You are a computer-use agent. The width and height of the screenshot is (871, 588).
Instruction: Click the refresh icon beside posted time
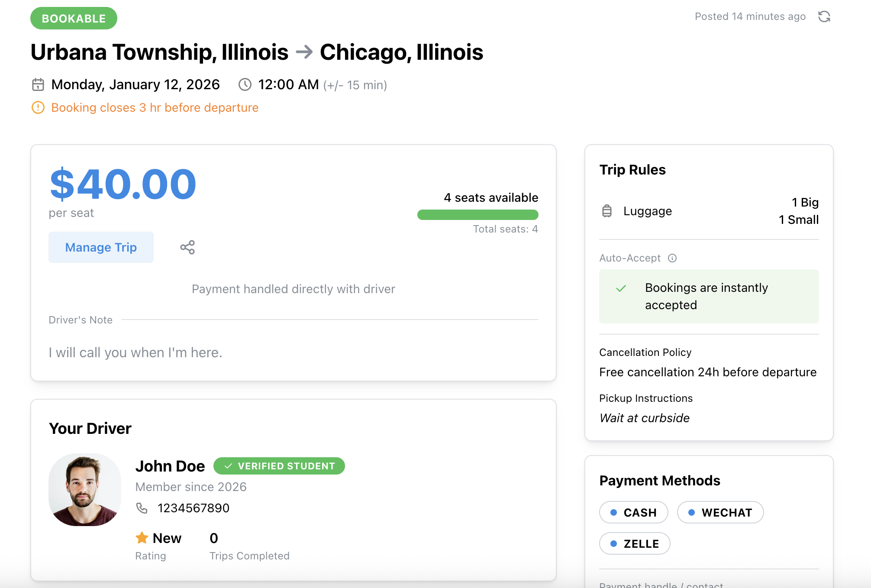824,16
